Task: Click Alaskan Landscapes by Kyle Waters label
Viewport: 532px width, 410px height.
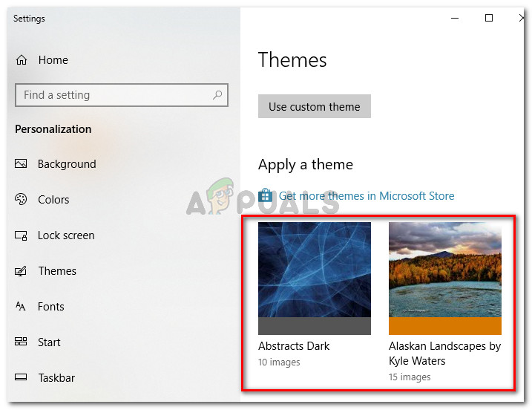Action: coord(444,354)
